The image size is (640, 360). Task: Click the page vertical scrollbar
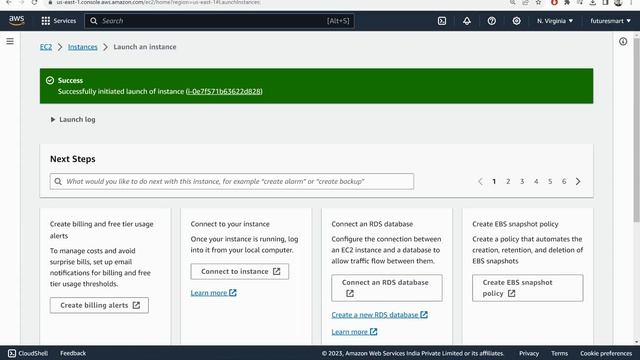(x=636, y=130)
